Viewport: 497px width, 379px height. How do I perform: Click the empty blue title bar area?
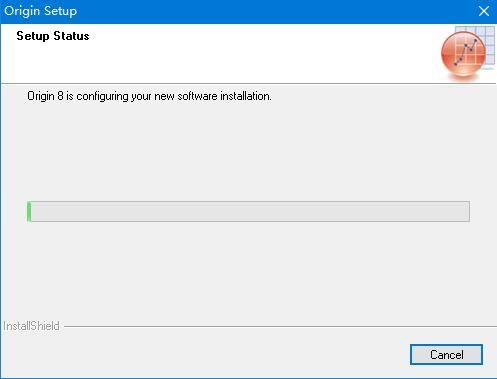[267, 11]
